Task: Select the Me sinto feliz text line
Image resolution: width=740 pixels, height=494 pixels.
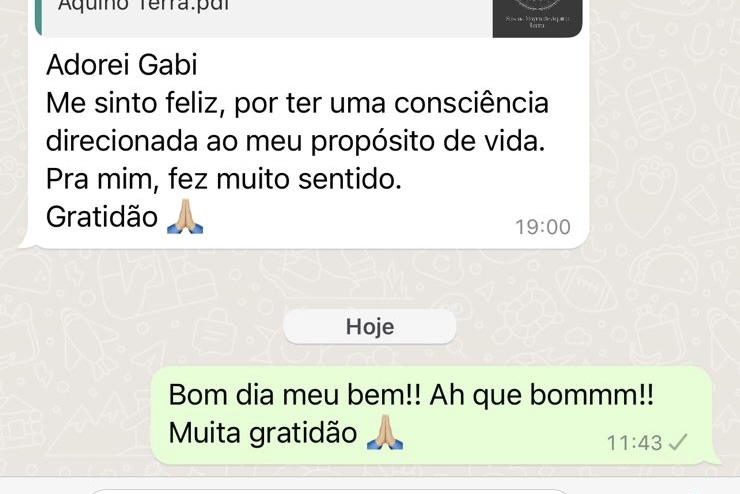Action: click(x=297, y=103)
